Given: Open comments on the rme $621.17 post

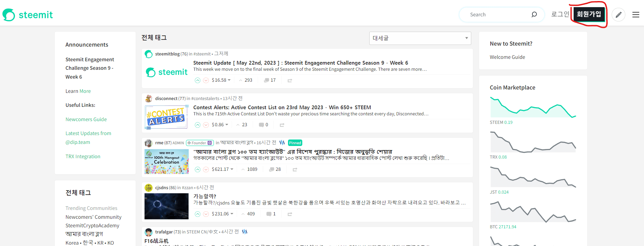Looking at the screenshot, I should click(x=275, y=169).
